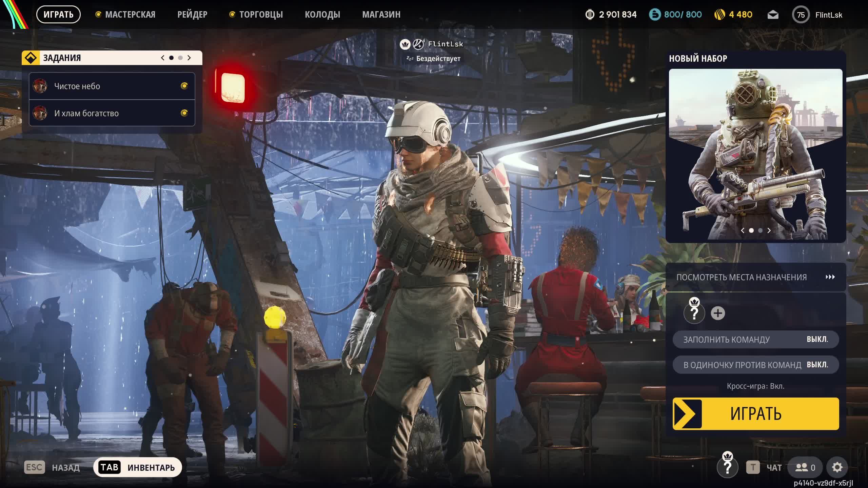The width and height of the screenshot is (868, 488).
Task: Click the blue currency icon beside 800/800
Action: point(655,15)
